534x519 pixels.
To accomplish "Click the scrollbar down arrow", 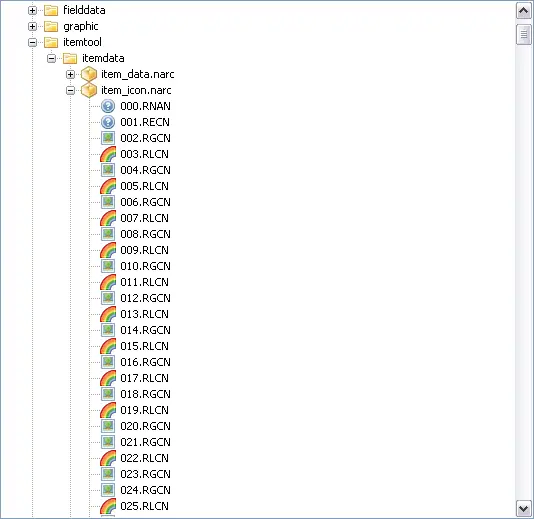I will click(x=523, y=508).
